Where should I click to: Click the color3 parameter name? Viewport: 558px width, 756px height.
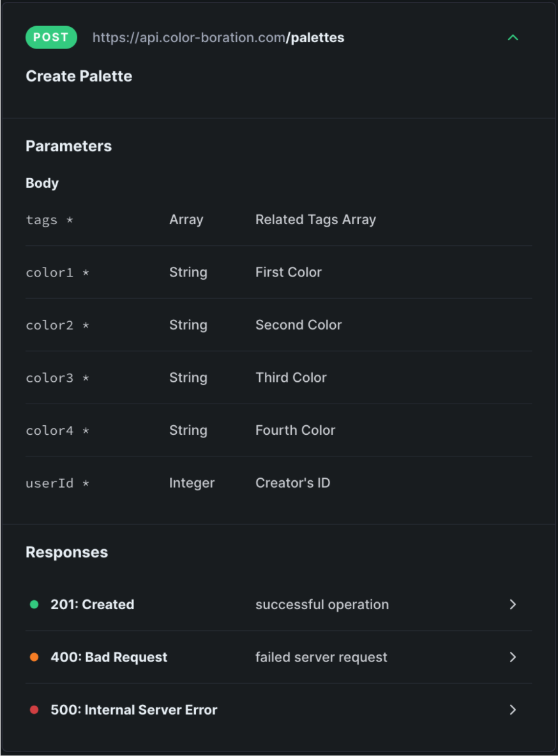coord(50,378)
